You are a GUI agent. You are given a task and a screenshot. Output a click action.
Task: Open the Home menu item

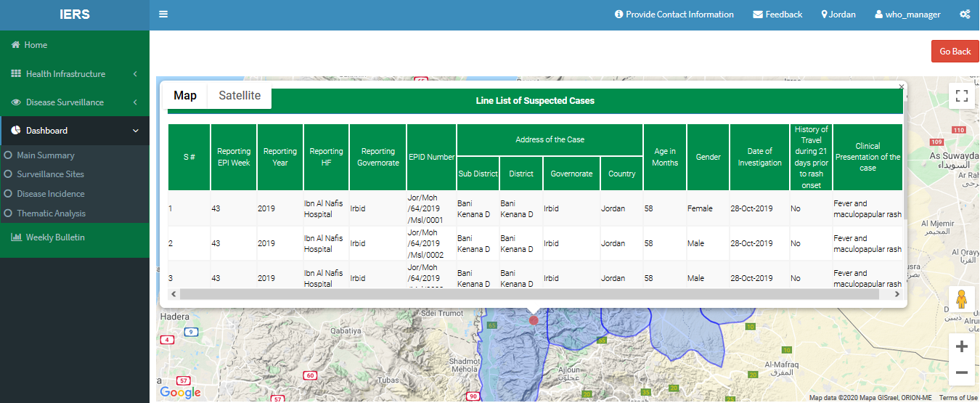tap(75, 45)
